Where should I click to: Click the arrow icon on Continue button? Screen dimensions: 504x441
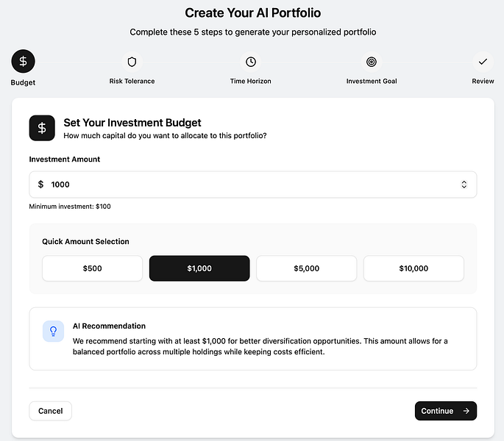(466, 411)
